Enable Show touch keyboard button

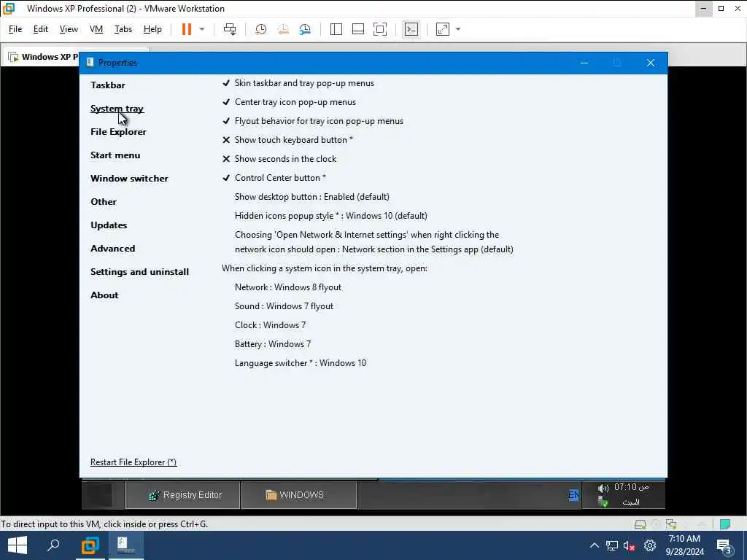(x=287, y=140)
